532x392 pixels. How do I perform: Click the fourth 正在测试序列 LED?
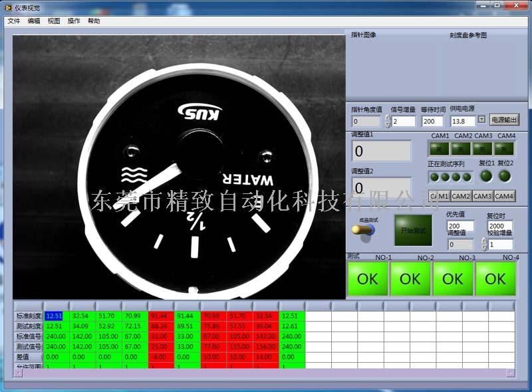click(x=467, y=177)
